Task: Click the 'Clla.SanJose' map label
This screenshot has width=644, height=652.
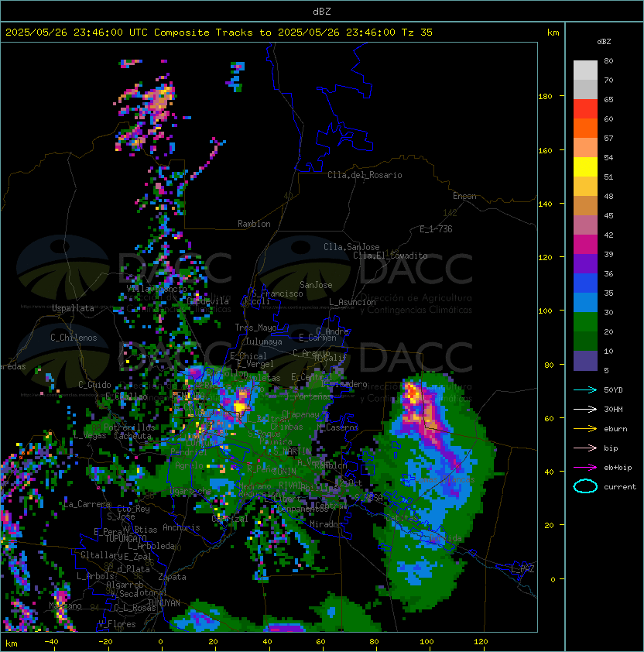Action: (x=351, y=247)
